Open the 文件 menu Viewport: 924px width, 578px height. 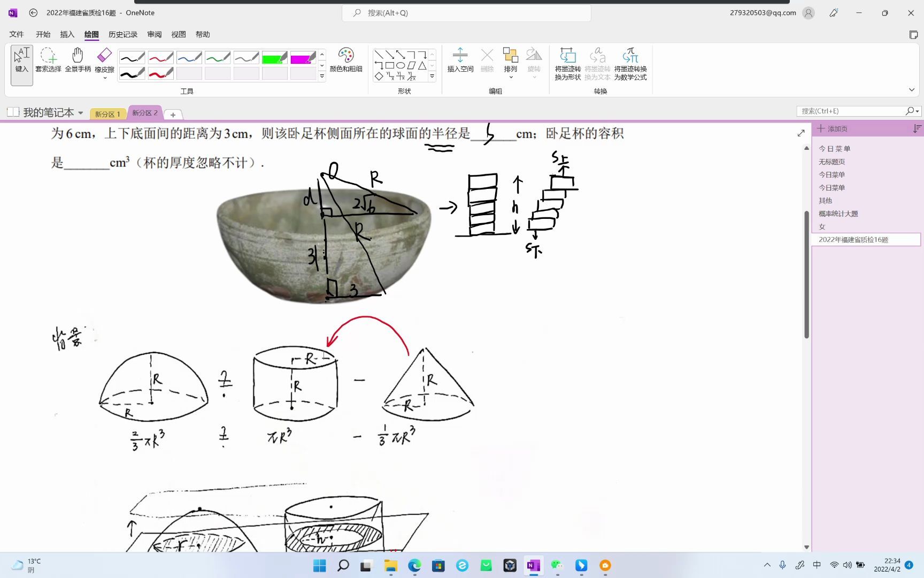17,34
